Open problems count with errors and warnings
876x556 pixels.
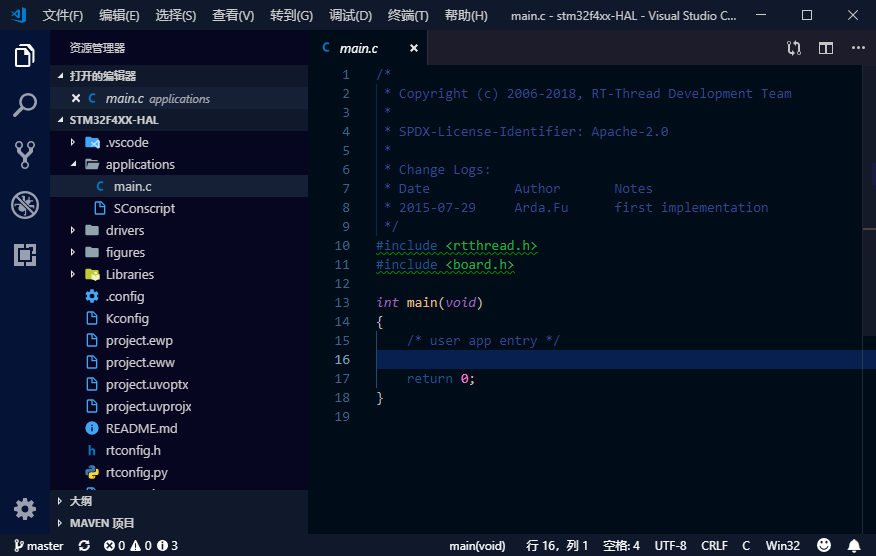tap(141, 545)
